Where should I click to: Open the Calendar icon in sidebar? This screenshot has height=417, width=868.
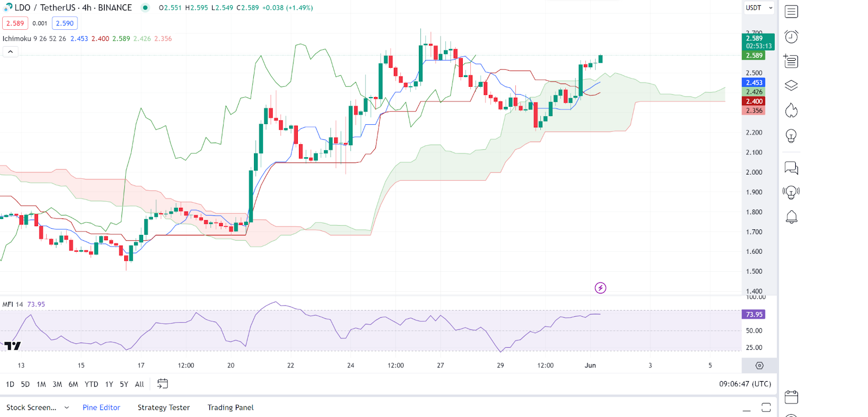pyautogui.click(x=792, y=397)
